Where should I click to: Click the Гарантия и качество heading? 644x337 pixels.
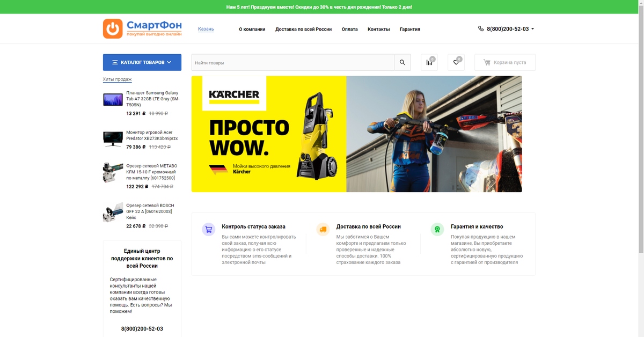[477, 226]
